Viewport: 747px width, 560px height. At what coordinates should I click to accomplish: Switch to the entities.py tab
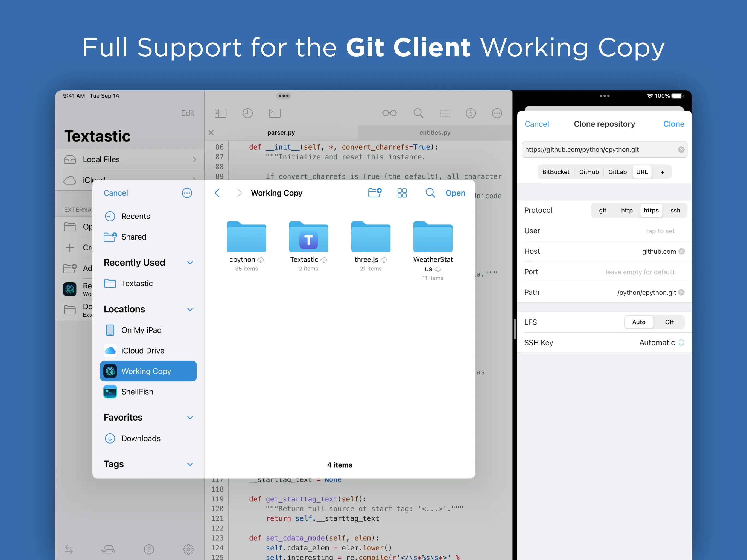tap(435, 132)
